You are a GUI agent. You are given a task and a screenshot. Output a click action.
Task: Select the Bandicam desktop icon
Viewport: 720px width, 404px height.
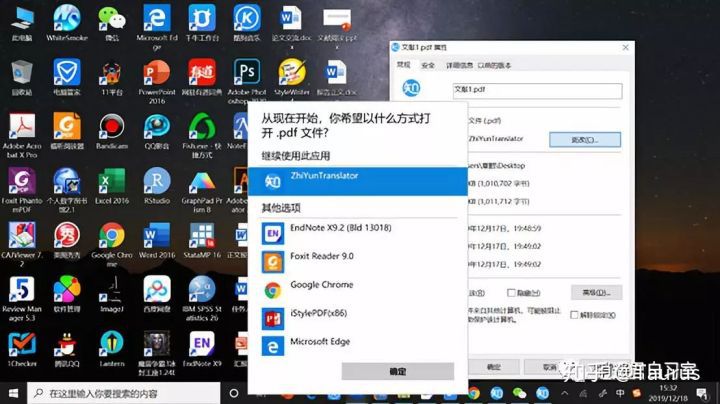112,132
